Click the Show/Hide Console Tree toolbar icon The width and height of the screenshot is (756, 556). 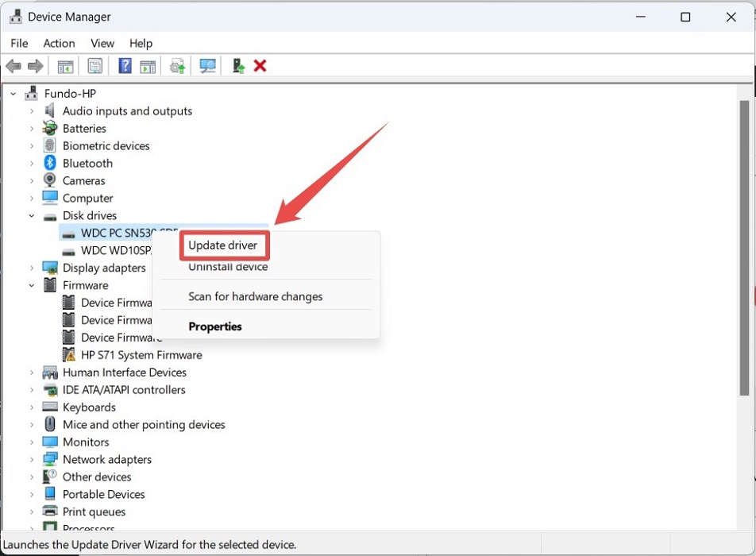pyautogui.click(x=66, y=65)
